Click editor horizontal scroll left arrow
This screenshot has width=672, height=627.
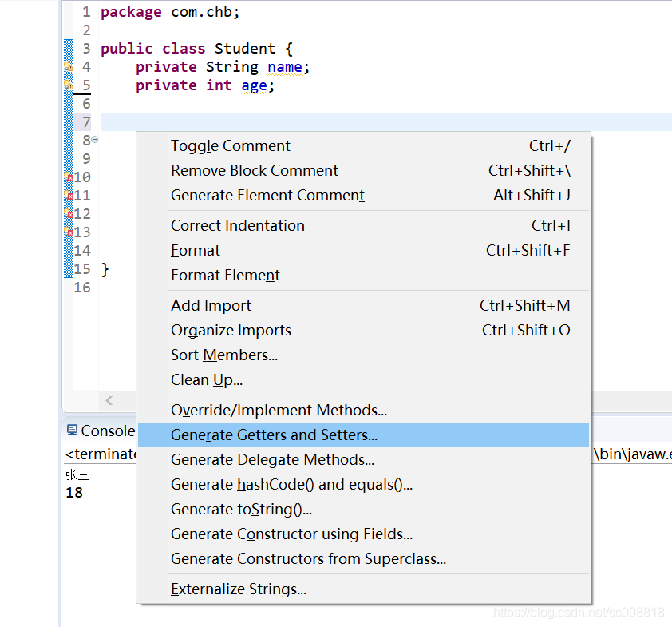coord(109,400)
